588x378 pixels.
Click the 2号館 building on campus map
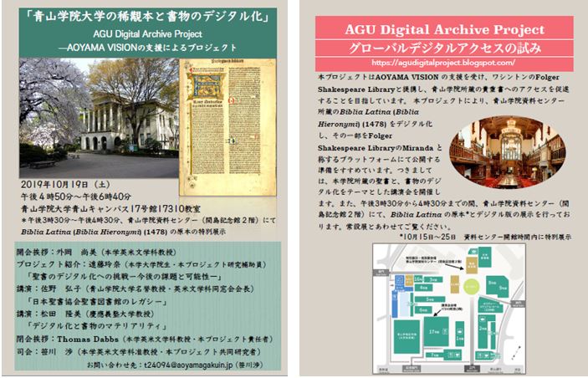(483, 331)
